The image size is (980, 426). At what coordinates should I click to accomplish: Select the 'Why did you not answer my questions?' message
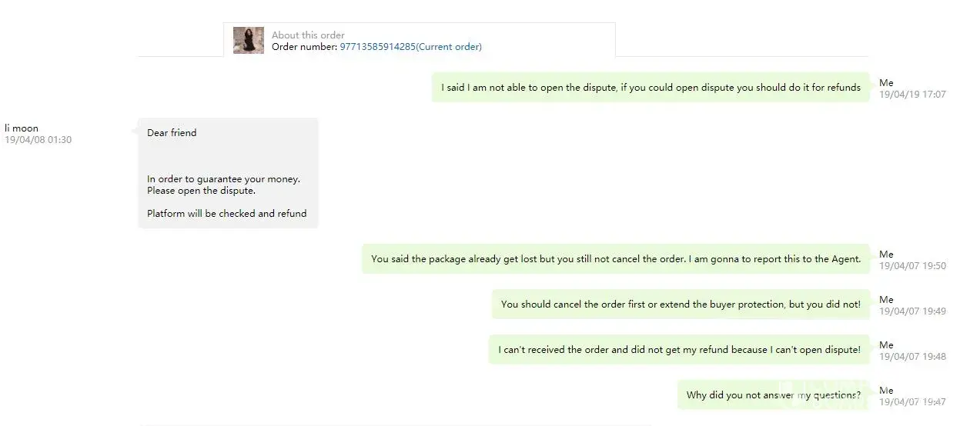[x=774, y=395]
